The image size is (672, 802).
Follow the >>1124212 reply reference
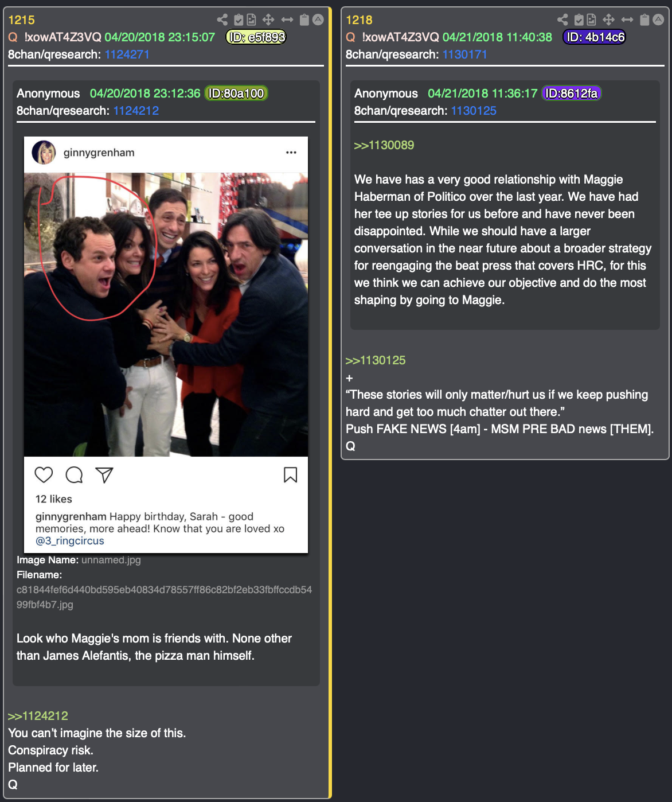38,716
